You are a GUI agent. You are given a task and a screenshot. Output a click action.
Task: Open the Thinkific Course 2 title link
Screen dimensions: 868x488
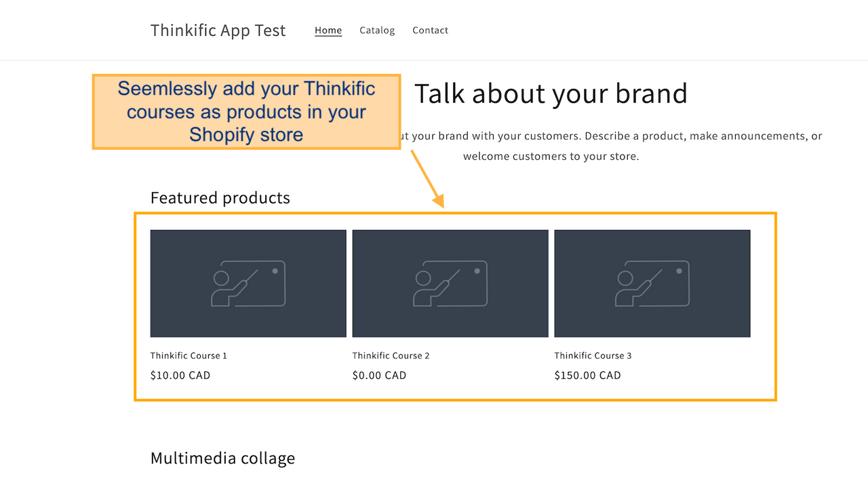391,356
